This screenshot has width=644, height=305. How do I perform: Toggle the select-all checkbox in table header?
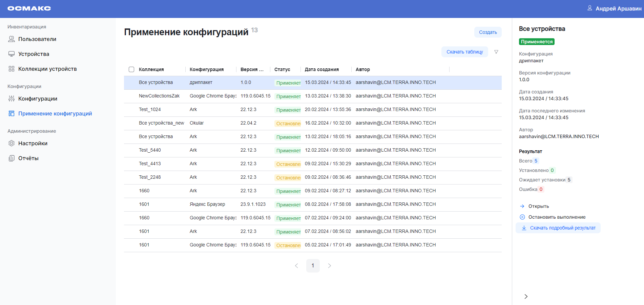point(131,69)
